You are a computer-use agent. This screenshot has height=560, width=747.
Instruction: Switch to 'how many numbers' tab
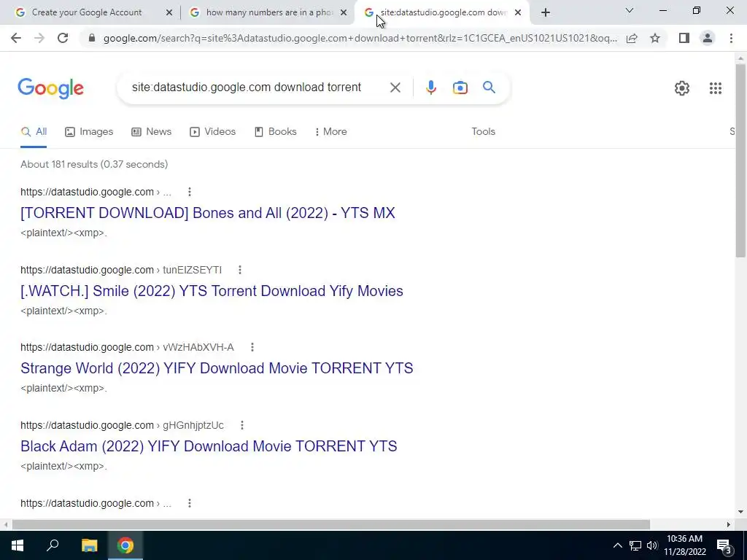click(x=269, y=12)
